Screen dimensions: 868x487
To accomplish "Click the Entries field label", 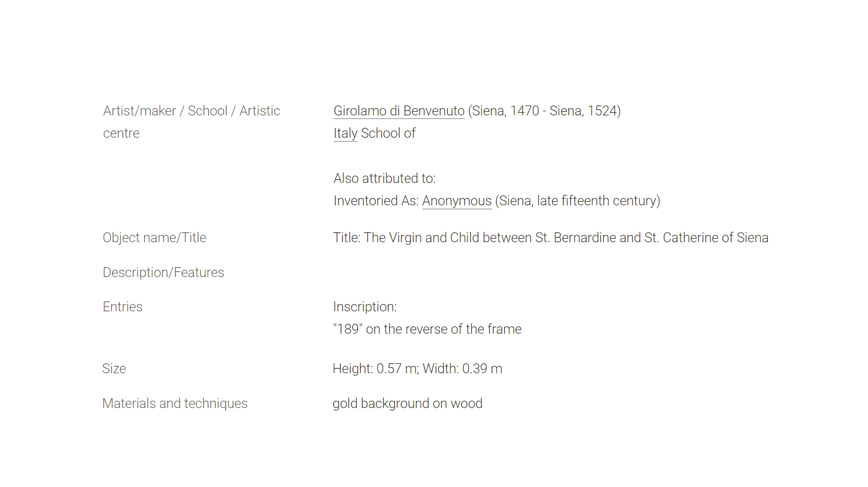I will 123,307.
